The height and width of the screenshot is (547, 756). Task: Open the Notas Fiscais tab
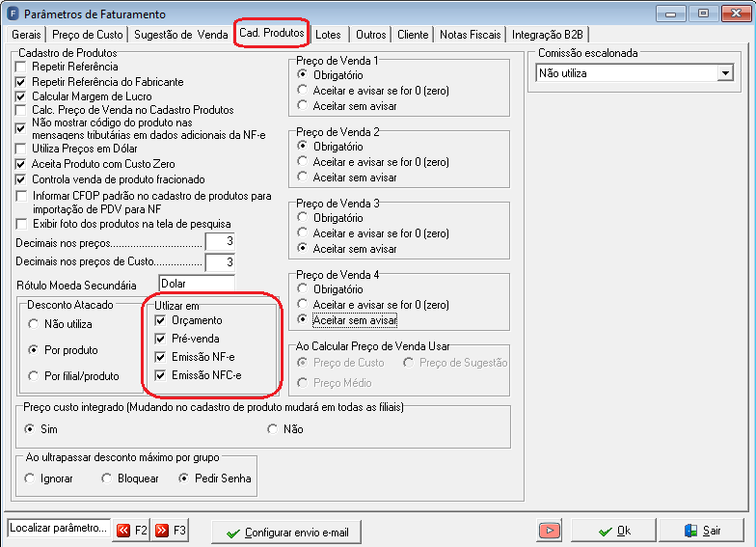471,35
